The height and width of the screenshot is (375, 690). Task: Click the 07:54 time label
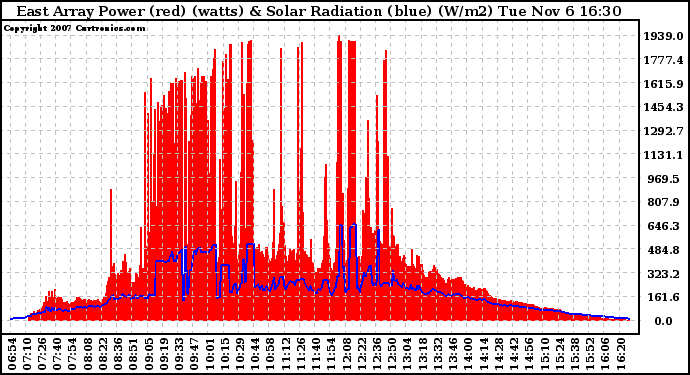point(73,354)
